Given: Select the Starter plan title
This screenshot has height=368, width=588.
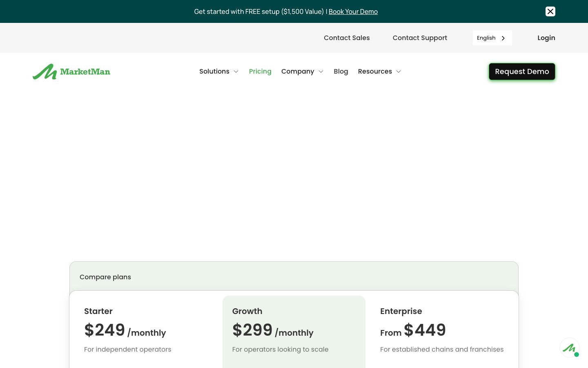Looking at the screenshot, I should (x=98, y=311).
